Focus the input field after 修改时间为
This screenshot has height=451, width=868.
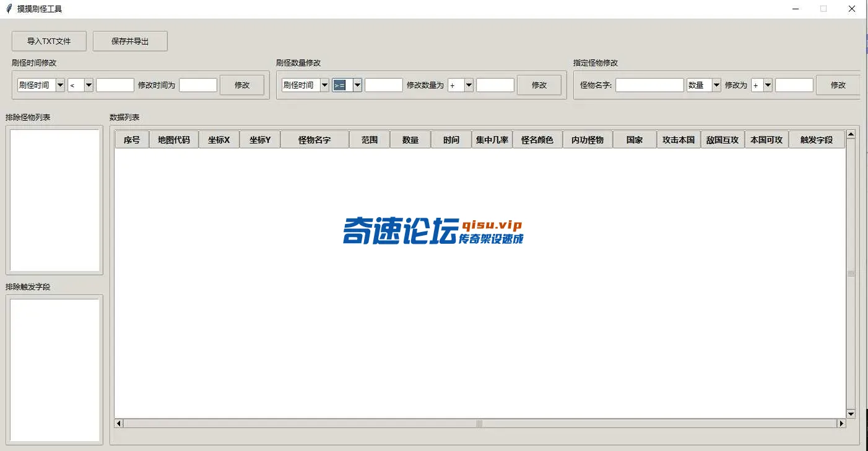(198, 85)
